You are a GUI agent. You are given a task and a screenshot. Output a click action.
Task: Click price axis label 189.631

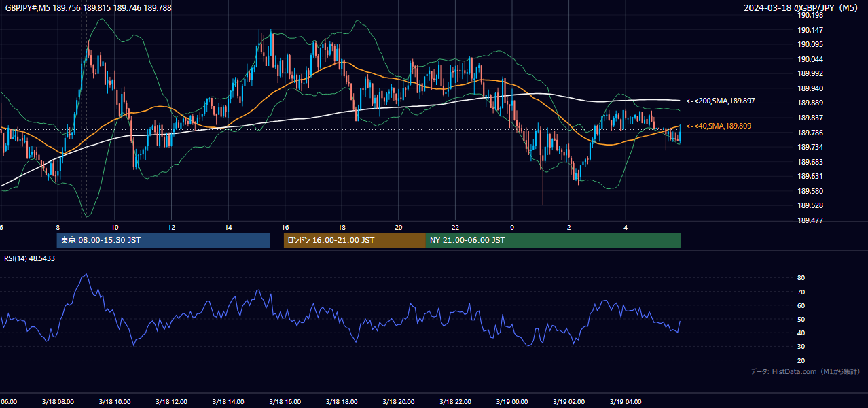811,176
